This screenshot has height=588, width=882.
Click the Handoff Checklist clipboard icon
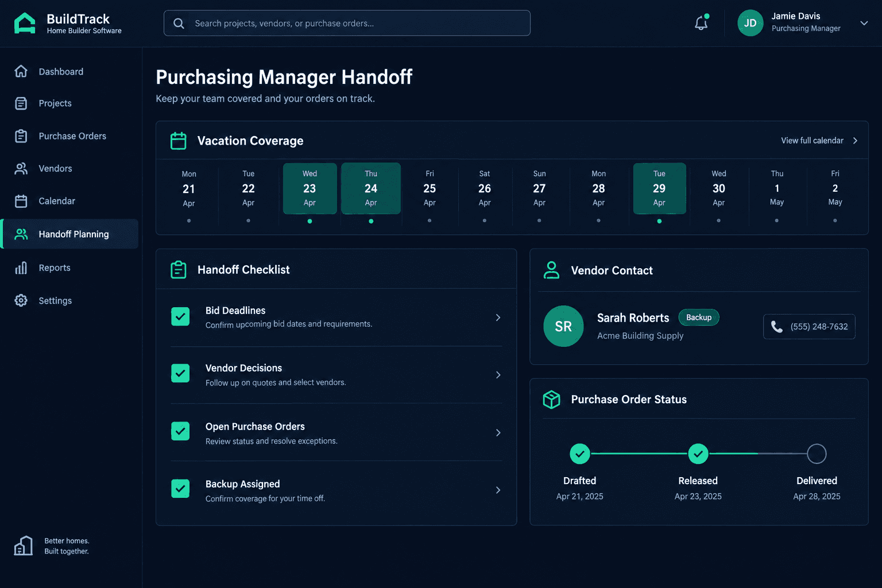[x=179, y=269]
